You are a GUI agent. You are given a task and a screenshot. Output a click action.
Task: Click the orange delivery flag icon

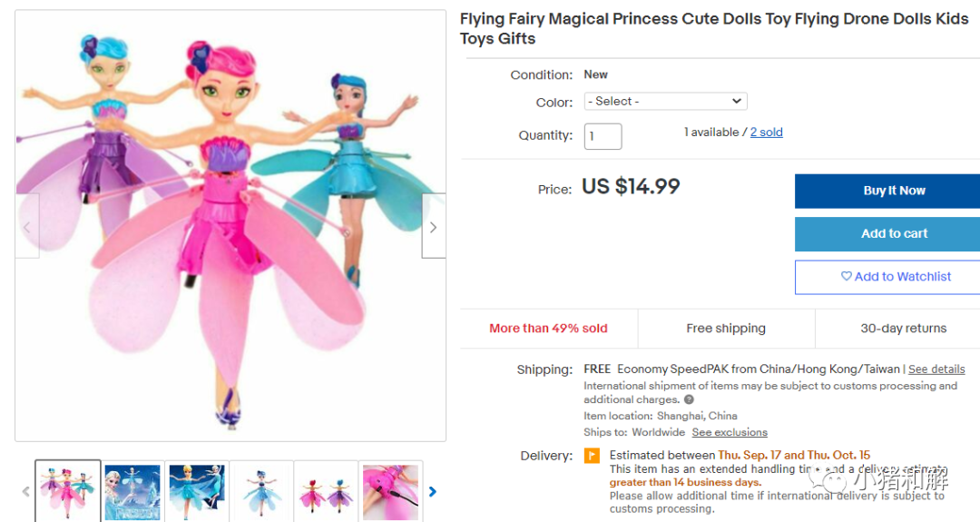(592, 456)
